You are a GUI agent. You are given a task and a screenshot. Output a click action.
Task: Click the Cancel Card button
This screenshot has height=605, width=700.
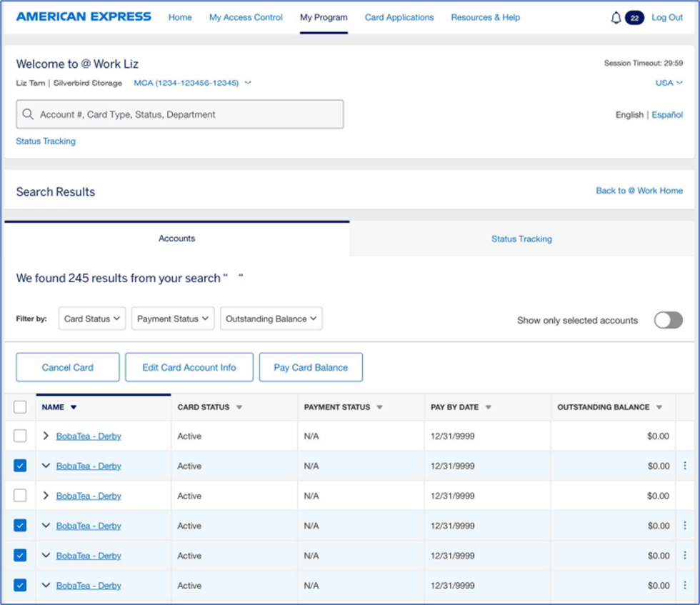coord(68,367)
